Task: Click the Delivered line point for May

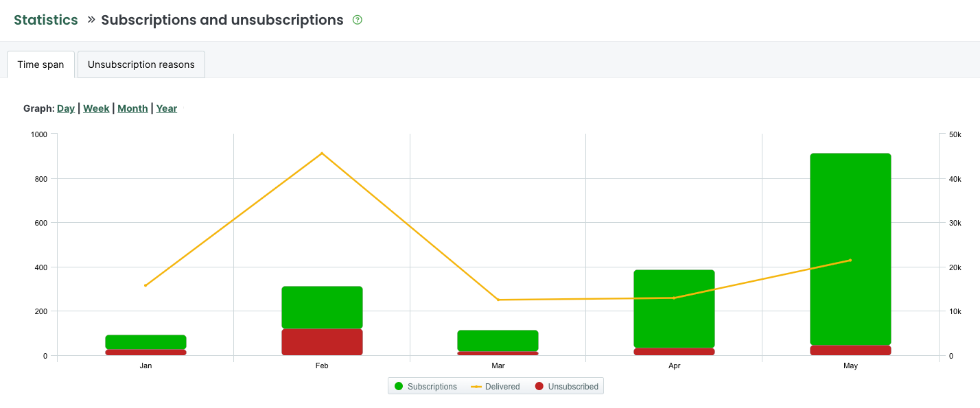Action: (x=850, y=260)
